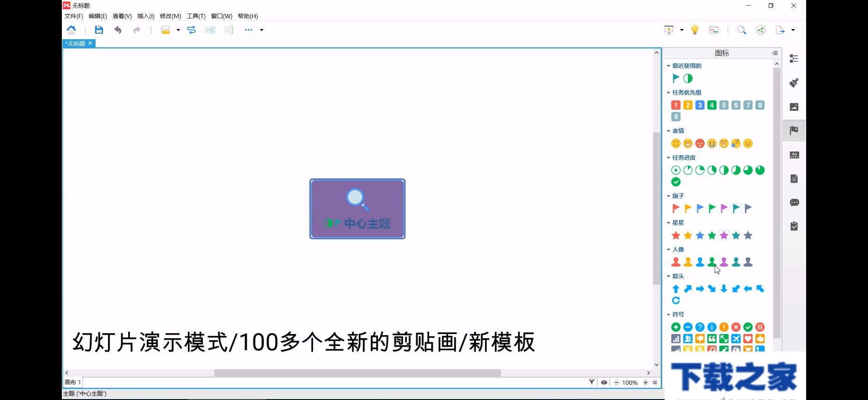Open the 查看(V) menu
The image size is (868, 400).
coord(122,16)
